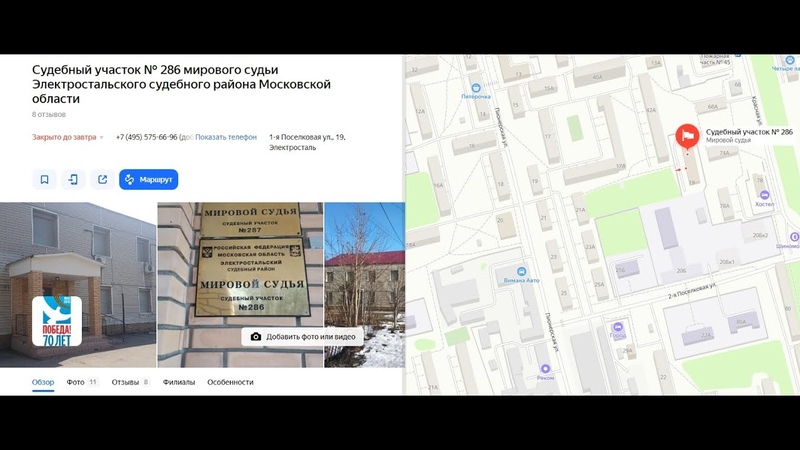The width and height of the screenshot is (800, 450).
Task: Click building 22А on the map
Action: pos(706,335)
